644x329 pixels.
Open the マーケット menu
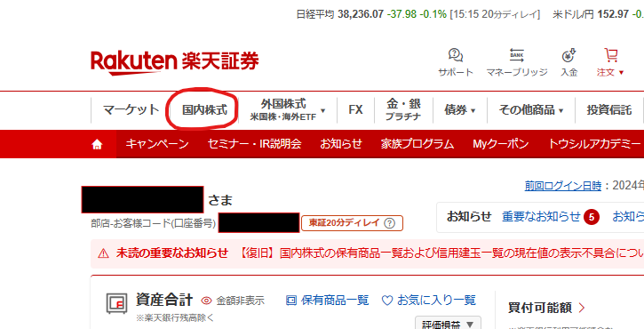(x=131, y=109)
